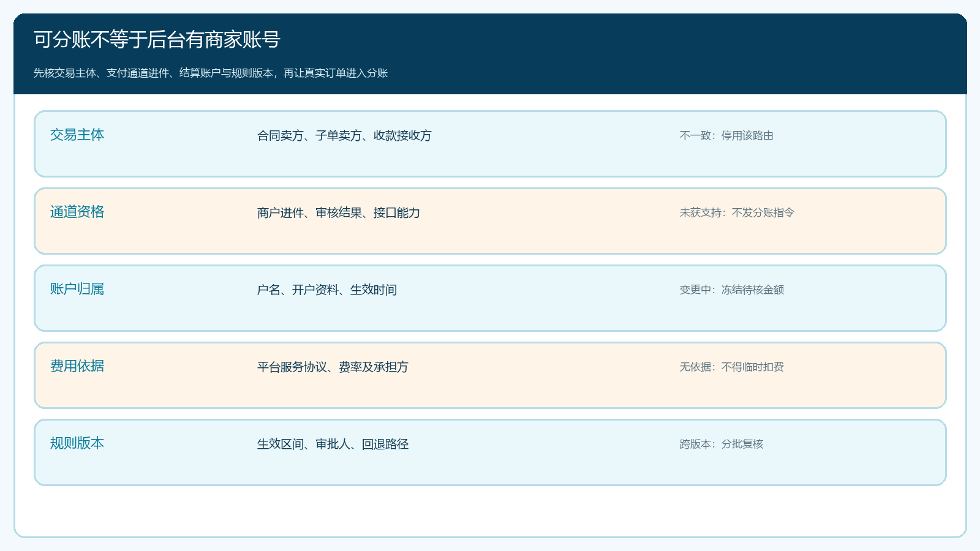Click the 账户归属 row heading
This screenshot has height=551, width=980.
pyautogui.click(x=77, y=289)
